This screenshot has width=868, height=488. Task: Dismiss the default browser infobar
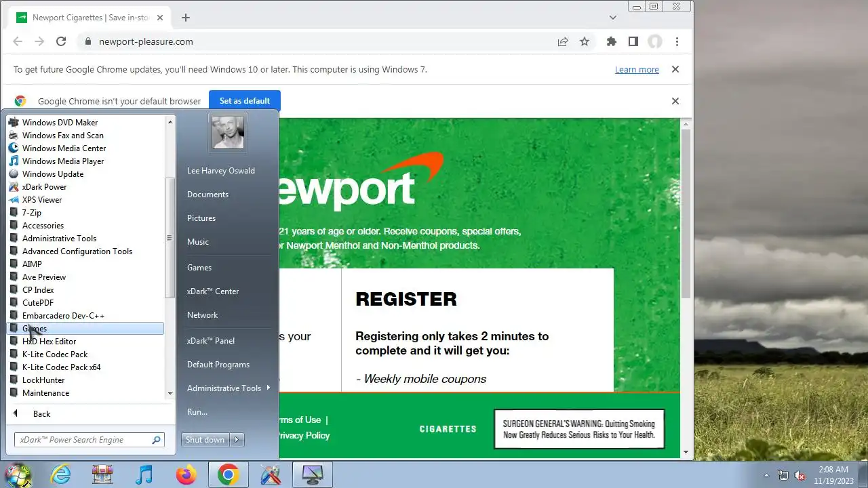coord(675,101)
